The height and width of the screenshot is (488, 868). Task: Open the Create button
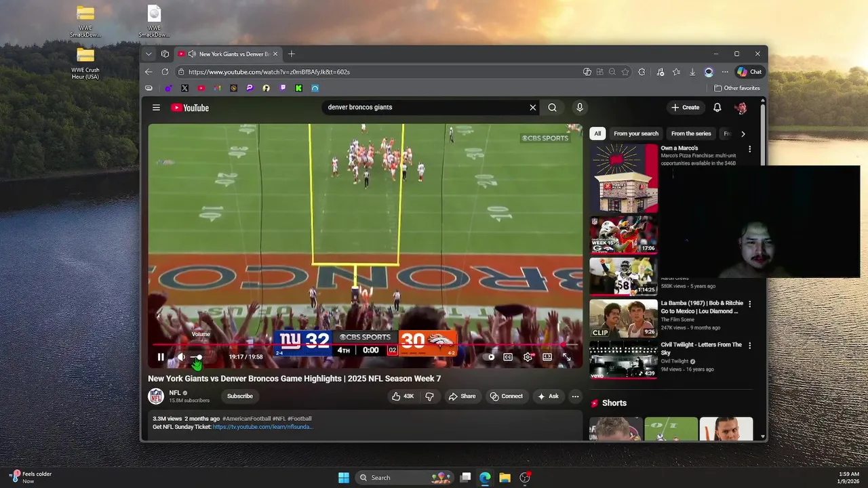685,107
